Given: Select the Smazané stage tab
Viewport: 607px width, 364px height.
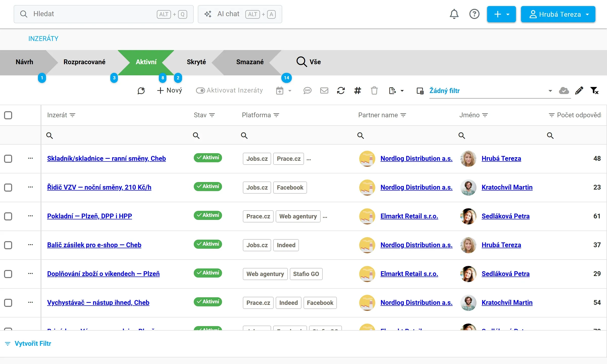Looking at the screenshot, I should click(x=250, y=62).
